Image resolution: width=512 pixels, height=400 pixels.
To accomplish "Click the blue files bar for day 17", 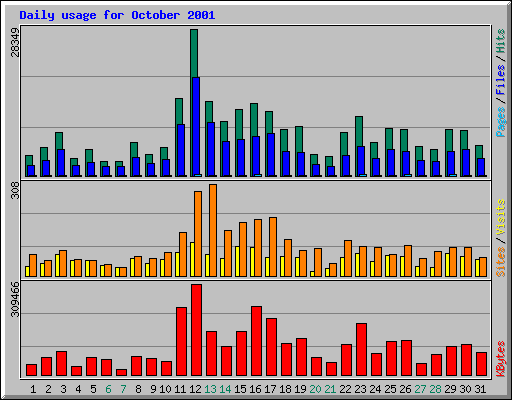I will pos(271,155).
